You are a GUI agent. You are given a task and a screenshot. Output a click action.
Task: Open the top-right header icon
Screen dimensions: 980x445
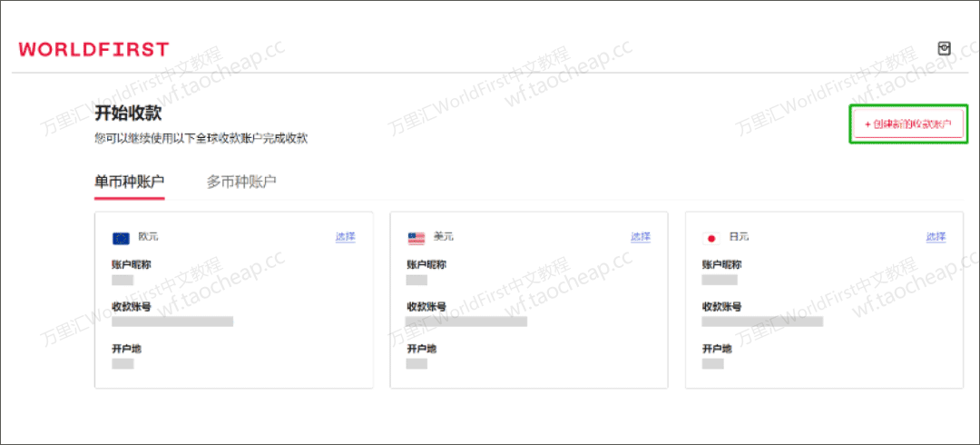point(945,49)
